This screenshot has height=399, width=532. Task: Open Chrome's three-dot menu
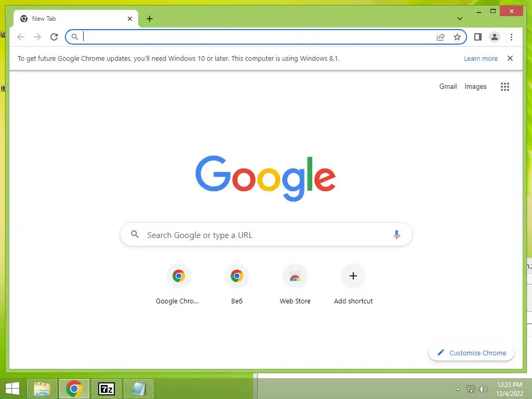coord(511,37)
